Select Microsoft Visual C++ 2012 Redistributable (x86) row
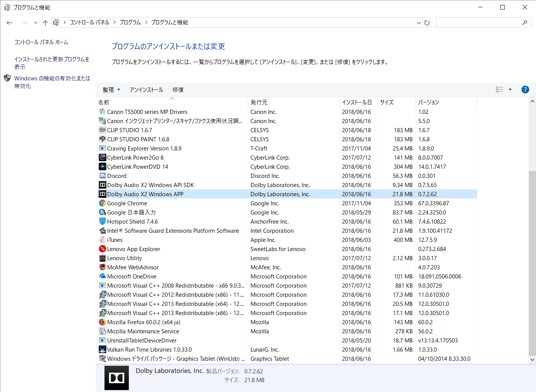The height and width of the screenshot is (392, 536). [x=286, y=294]
